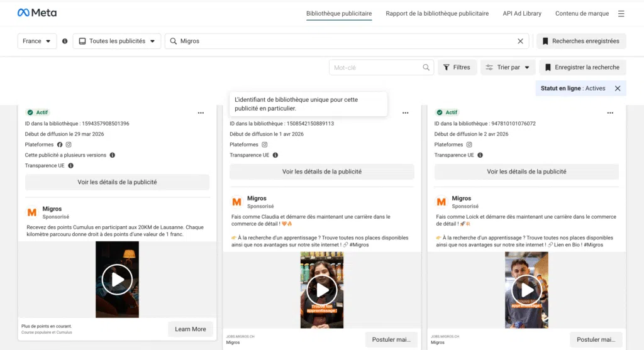Clear the Migros search with X
Viewport: 644px width, 350px height.
click(x=520, y=41)
